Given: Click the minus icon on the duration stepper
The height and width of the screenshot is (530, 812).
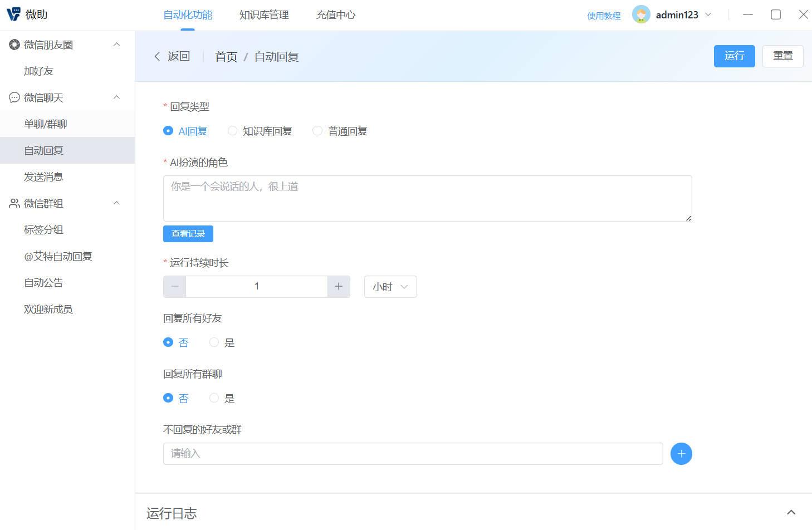Looking at the screenshot, I should pos(174,286).
